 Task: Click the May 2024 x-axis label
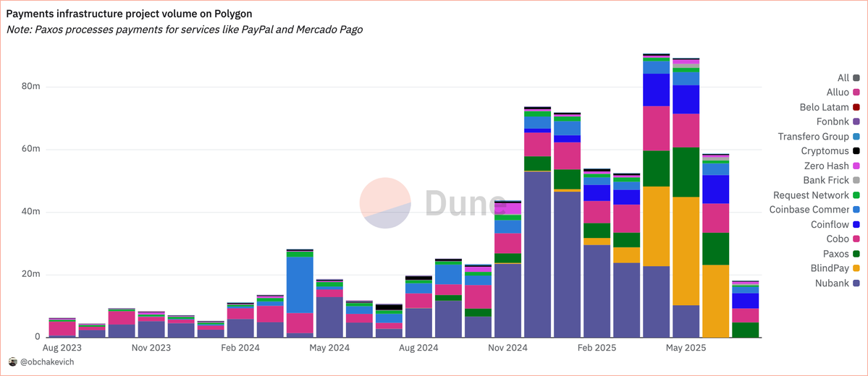click(329, 348)
